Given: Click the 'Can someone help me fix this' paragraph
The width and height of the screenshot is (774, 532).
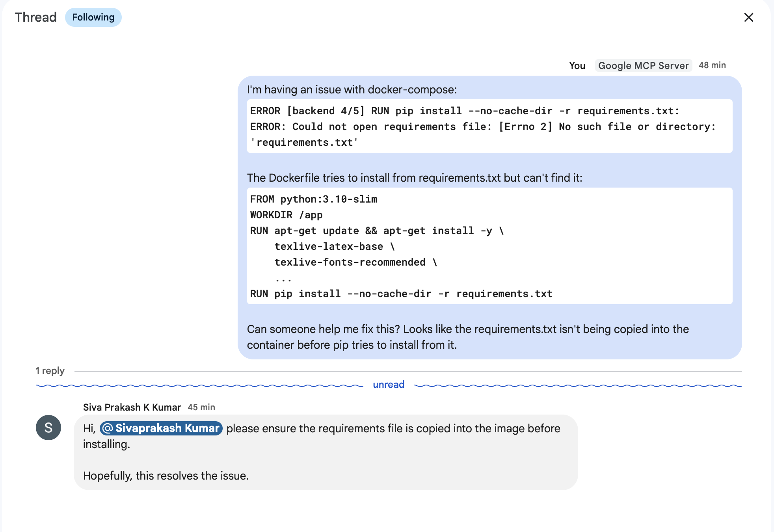Looking at the screenshot, I should tap(468, 337).
